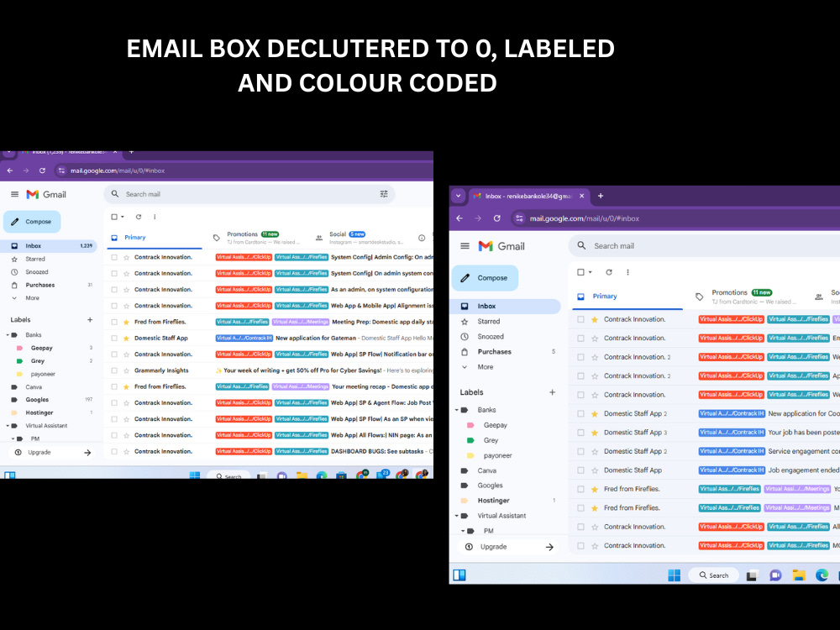Unstar the Domestic Staff App email in left window

(x=127, y=338)
